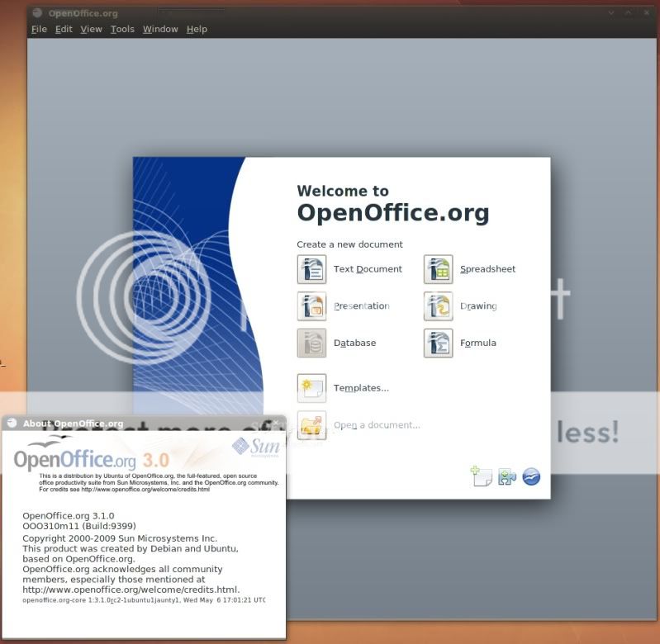Click the Formula icon

click(438, 343)
